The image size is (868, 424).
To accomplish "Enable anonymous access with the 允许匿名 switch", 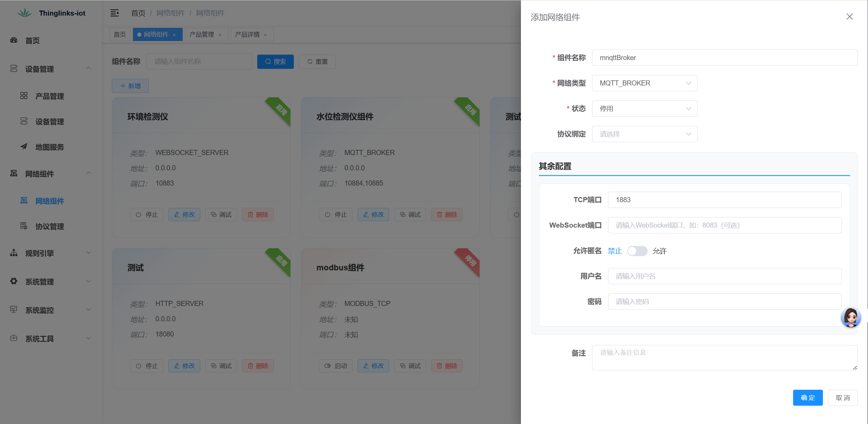I will click(637, 251).
